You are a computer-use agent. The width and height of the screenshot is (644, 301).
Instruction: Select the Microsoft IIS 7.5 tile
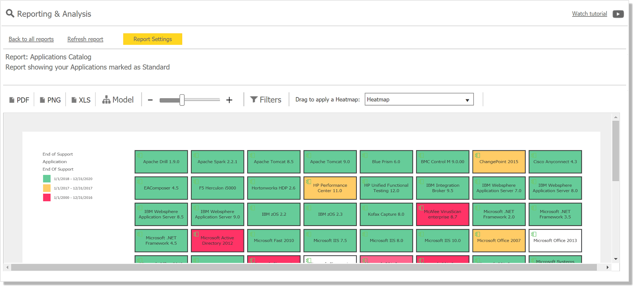[x=330, y=240]
